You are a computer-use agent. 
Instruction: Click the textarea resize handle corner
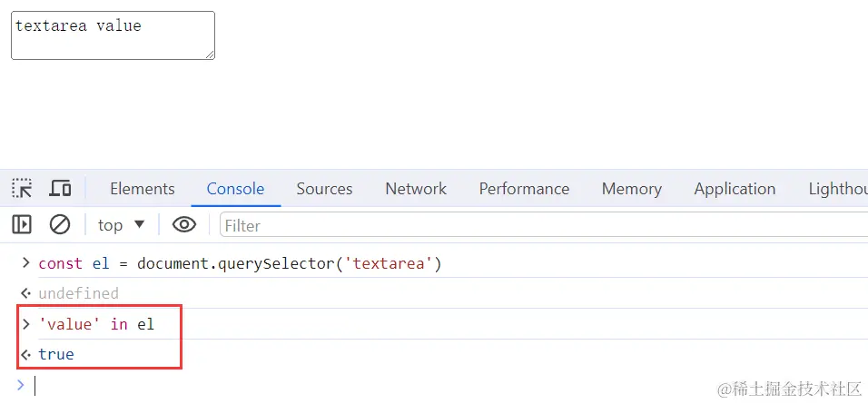tap(211, 54)
